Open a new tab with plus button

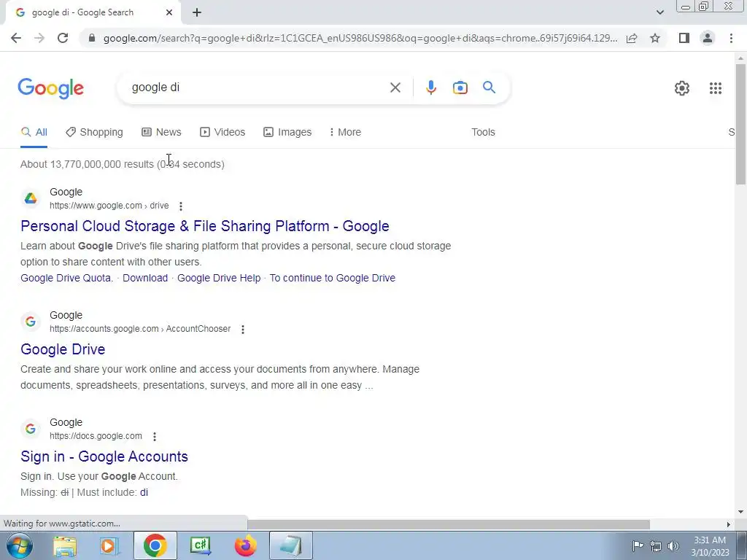tap(197, 13)
